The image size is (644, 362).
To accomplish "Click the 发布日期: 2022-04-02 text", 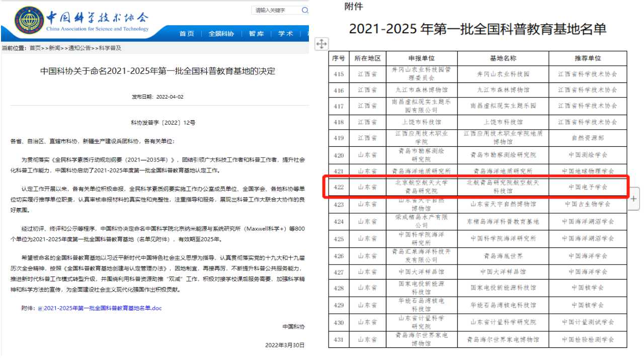I will coord(157,97).
